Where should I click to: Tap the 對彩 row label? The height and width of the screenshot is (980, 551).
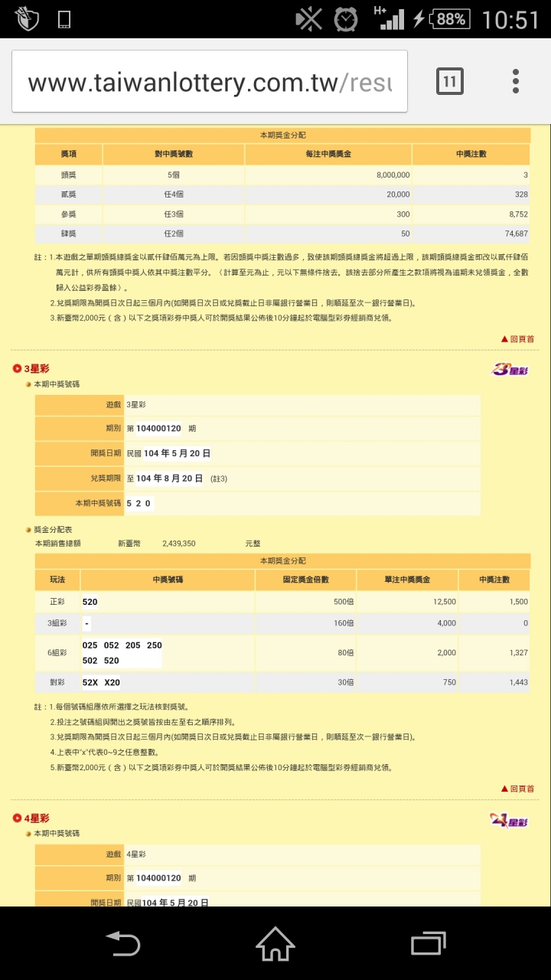point(58,682)
